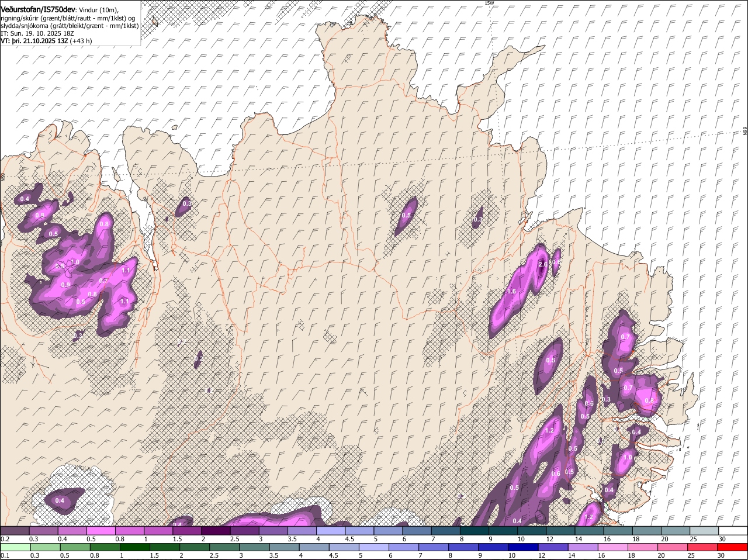
Task: Click the 15W longitude label at the top edge
Action: (489, 3)
